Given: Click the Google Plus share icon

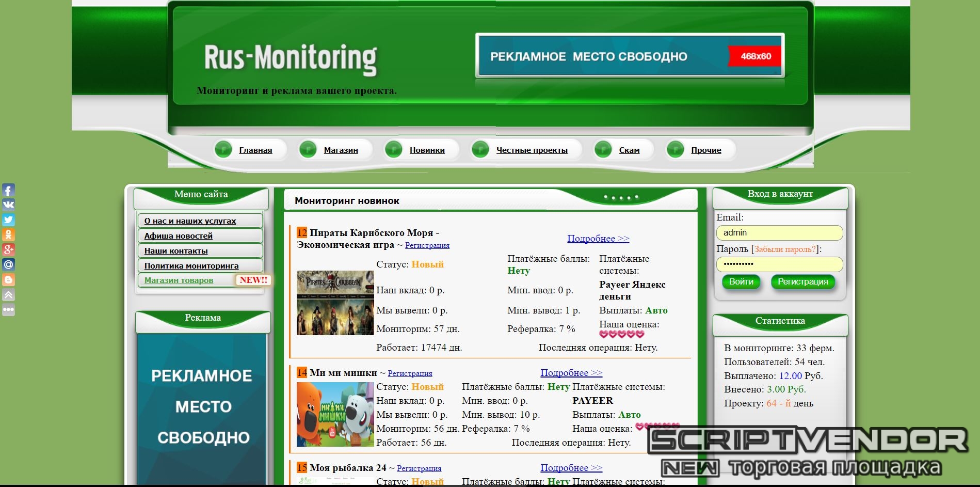Looking at the screenshot, I should (8, 249).
